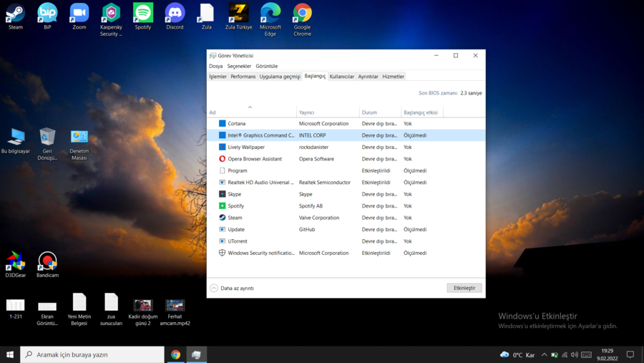Switch to the Performans tab
644x363 pixels.
click(243, 77)
